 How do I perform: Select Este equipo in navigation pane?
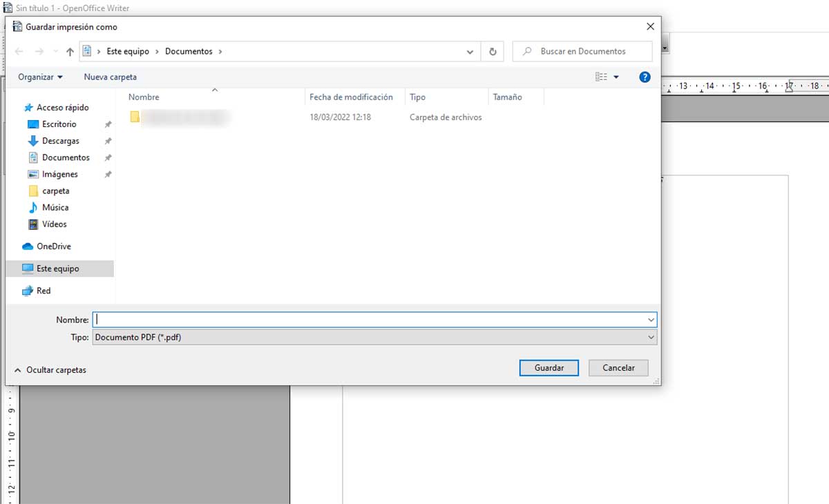click(58, 269)
